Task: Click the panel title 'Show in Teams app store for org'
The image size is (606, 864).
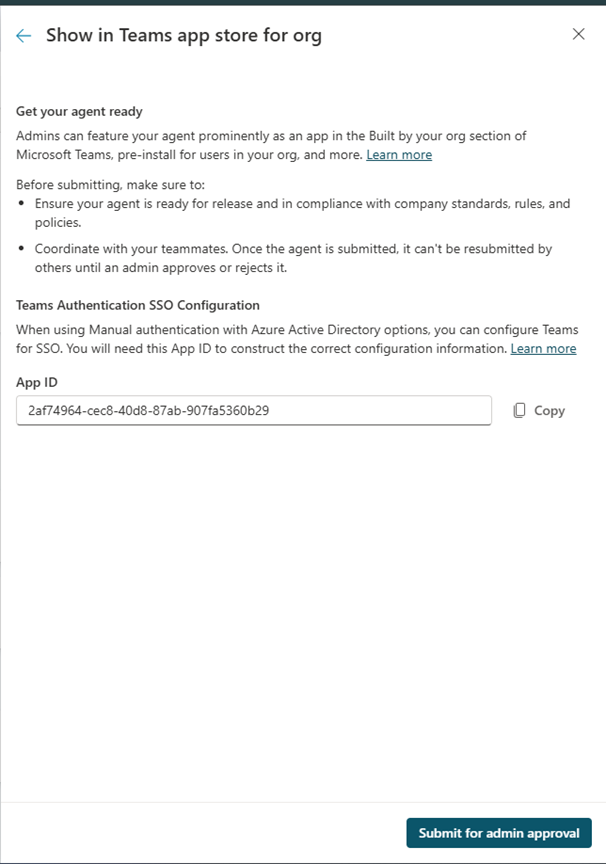Action: tap(183, 36)
